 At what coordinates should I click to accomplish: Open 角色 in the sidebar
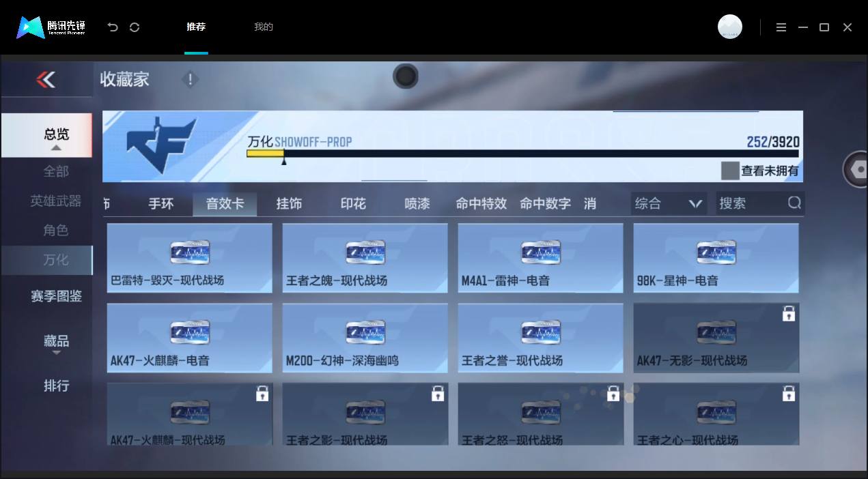56,231
